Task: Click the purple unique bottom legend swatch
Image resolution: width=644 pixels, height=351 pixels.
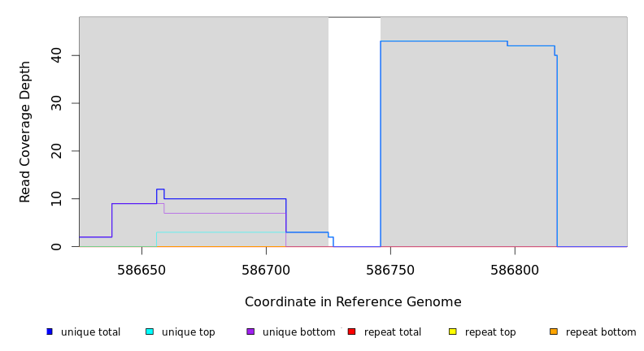Action: click(250, 331)
